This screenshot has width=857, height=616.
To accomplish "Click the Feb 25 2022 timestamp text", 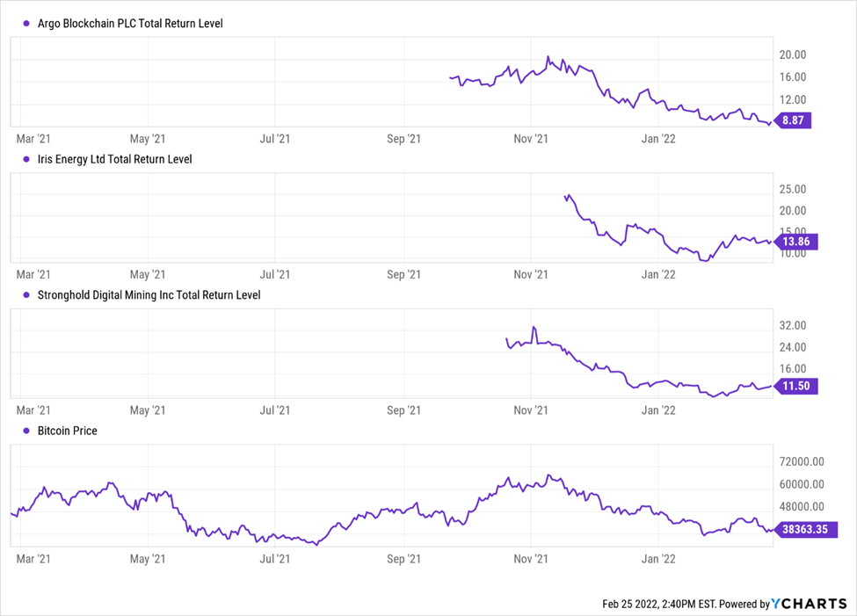I will point(659,605).
